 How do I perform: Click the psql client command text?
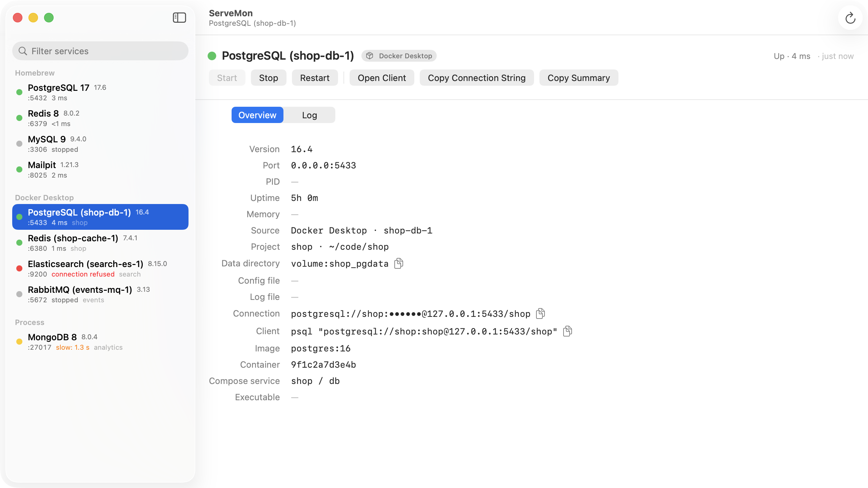[424, 331]
